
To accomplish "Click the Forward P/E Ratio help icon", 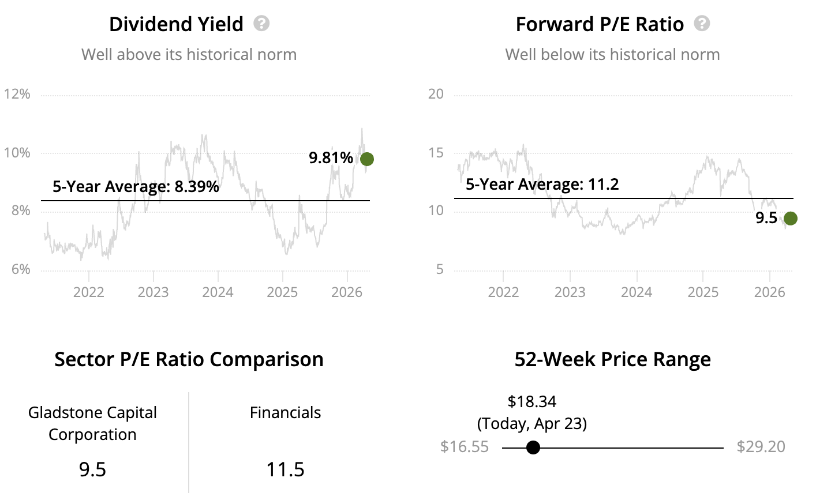I will [x=702, y=24].
